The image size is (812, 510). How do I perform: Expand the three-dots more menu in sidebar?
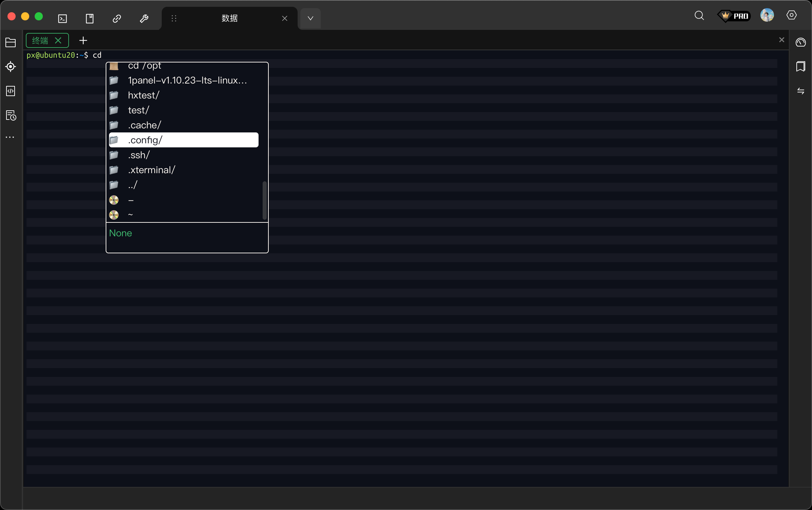tap(10, 137)
